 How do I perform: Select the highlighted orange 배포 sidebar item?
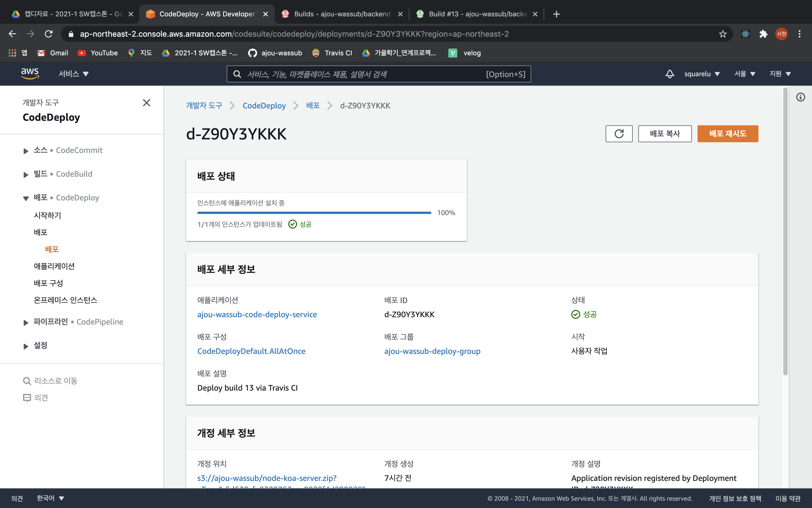[x=52, y=249]
